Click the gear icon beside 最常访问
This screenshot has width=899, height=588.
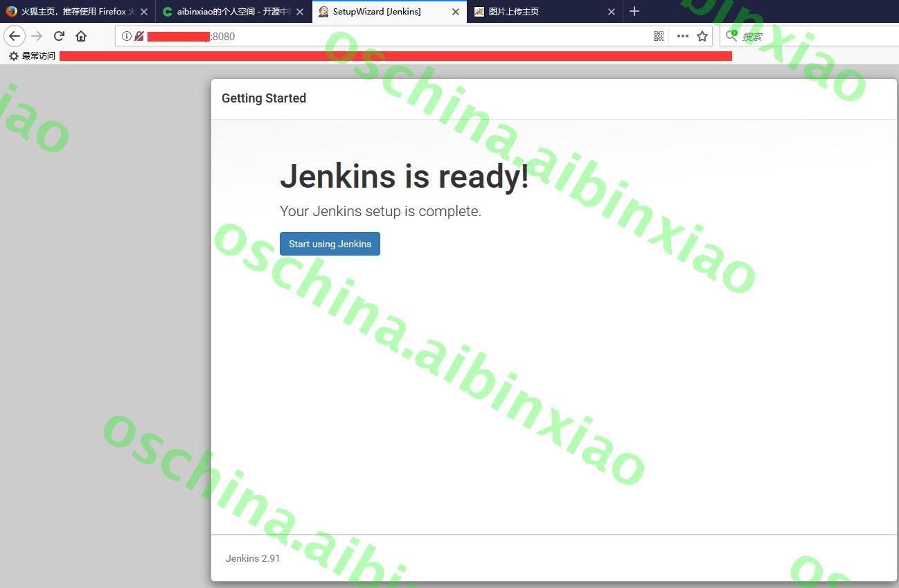coord(14,55)
